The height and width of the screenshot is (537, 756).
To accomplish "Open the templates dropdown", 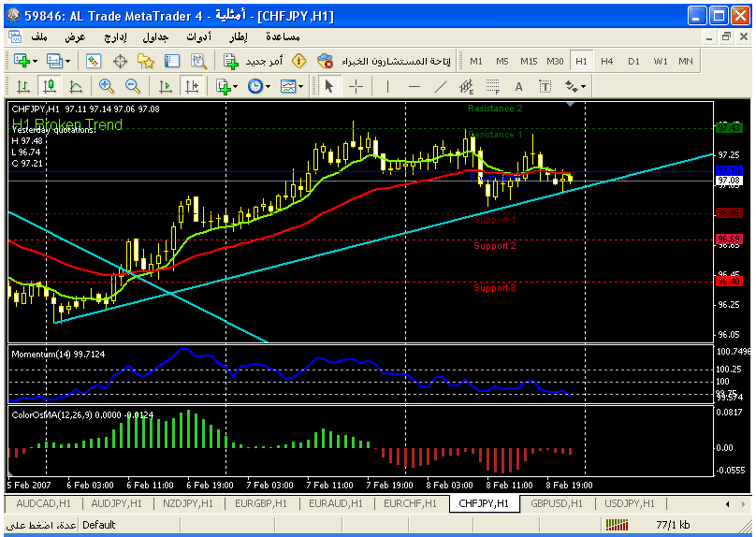I will coord(299,86).
